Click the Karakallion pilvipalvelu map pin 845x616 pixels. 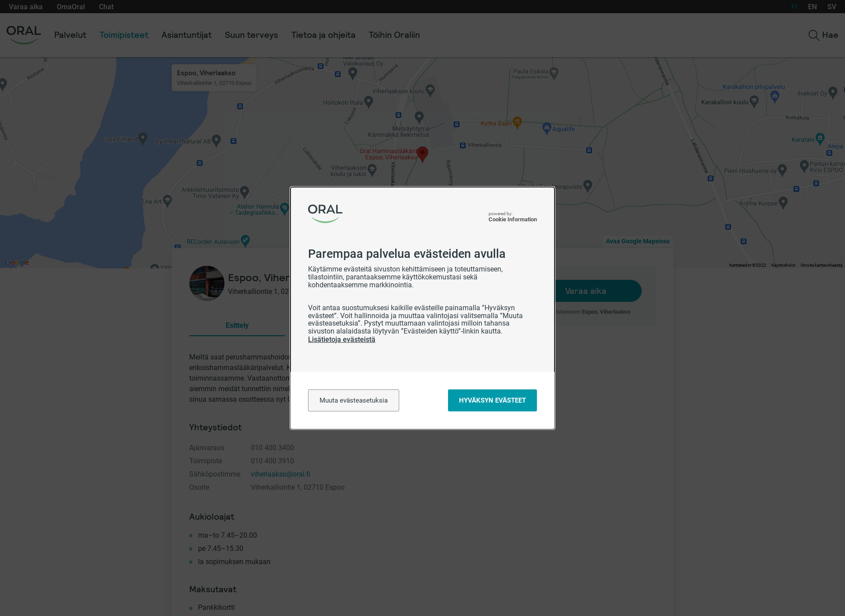[x=775, y=97]
